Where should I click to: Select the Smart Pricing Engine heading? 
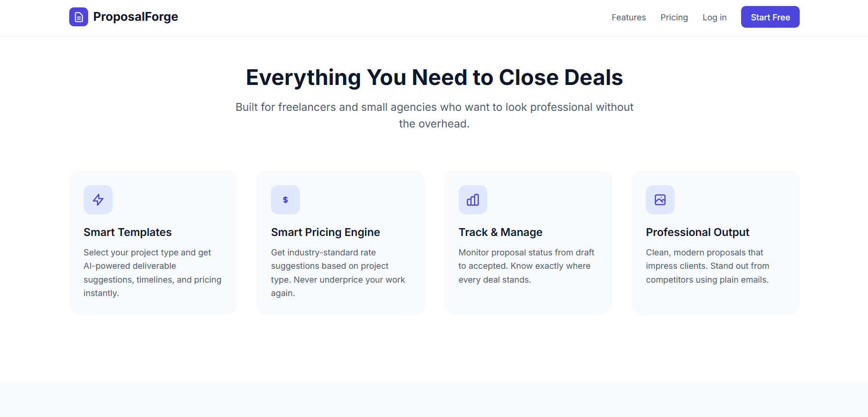pyautogui.click(x=325, y=232)
